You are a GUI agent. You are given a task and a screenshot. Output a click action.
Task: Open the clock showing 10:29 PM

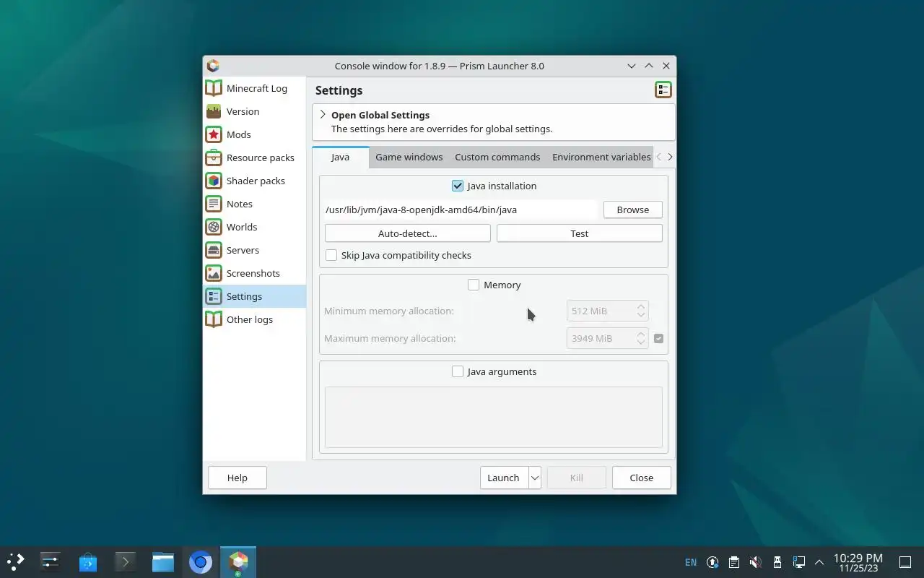pyautogui.click(x=858, y=562)
